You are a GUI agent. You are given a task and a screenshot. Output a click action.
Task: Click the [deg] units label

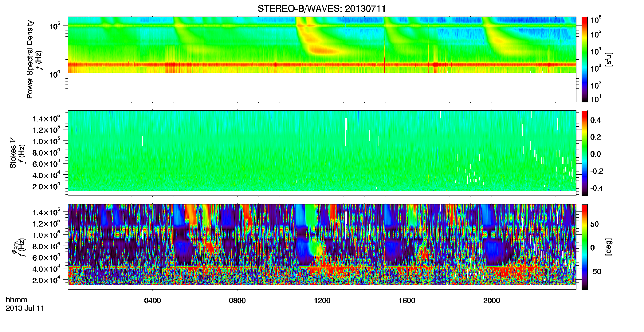pyautogui.click(x=609, y=247)
